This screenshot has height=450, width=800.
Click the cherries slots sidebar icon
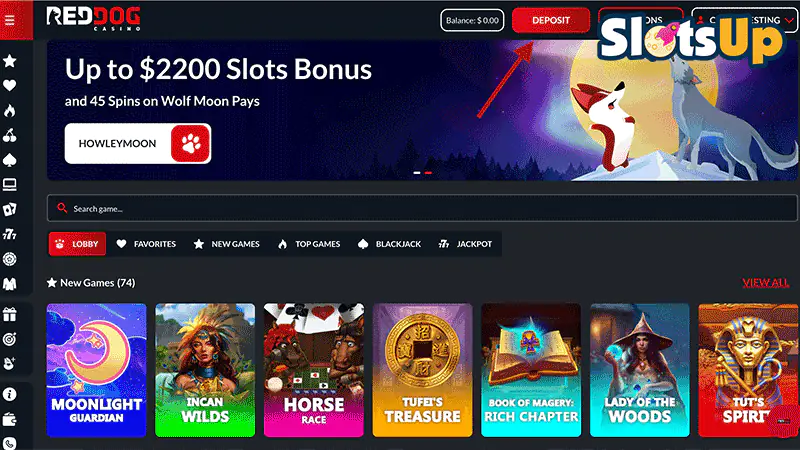tap(10, 135)
